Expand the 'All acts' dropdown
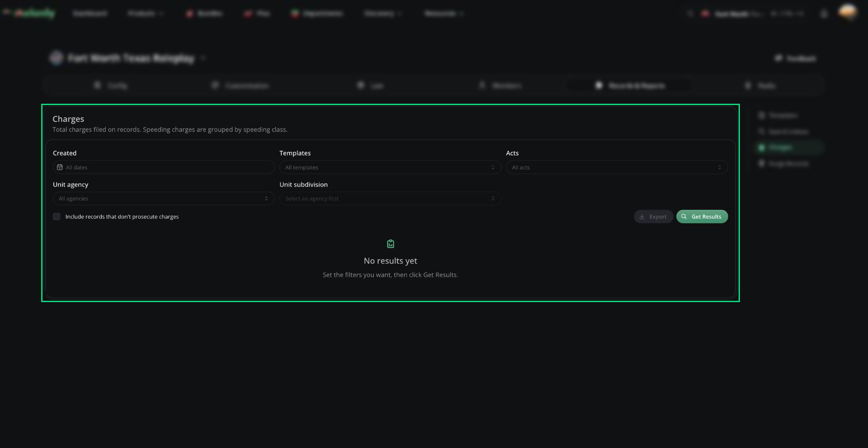The height and width of the screenshot is (448, 868). (617, 167)
